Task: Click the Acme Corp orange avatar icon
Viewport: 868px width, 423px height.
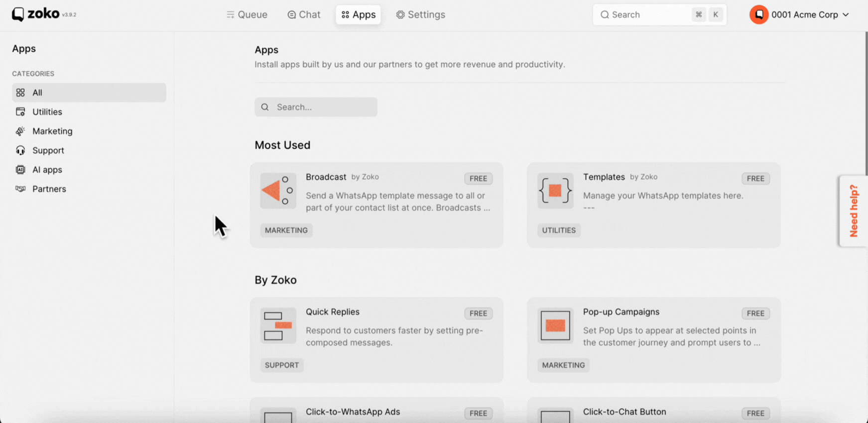Action: (759, 15)
